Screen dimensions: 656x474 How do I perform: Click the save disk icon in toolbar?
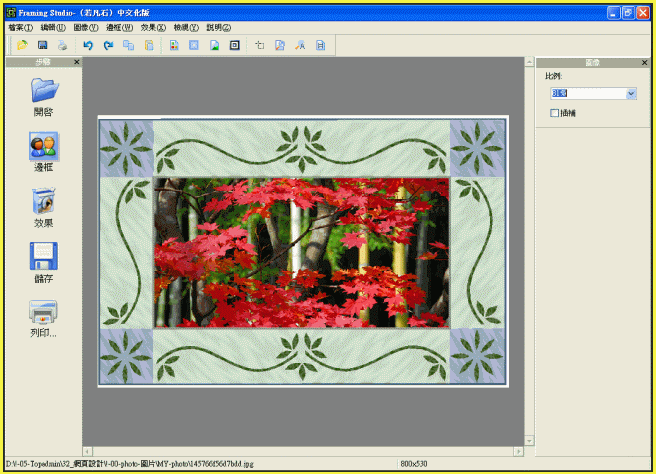pyautogui.click(x=42, y=45)
